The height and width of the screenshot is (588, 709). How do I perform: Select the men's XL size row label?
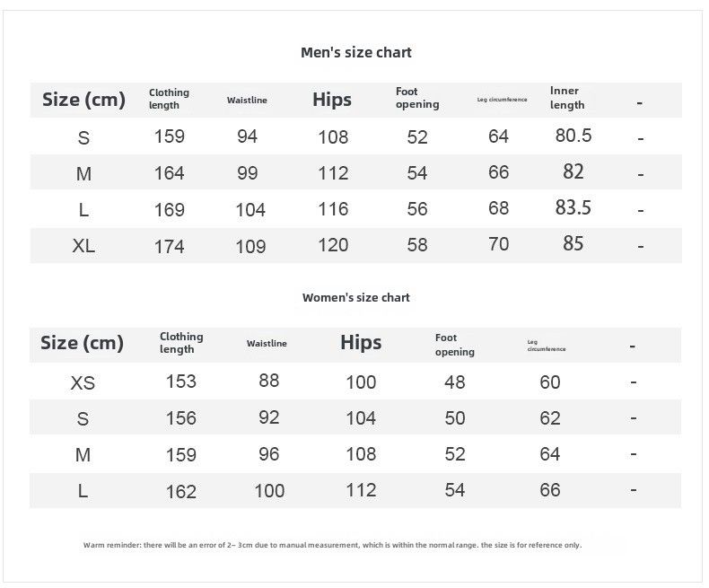pos(83,246)
